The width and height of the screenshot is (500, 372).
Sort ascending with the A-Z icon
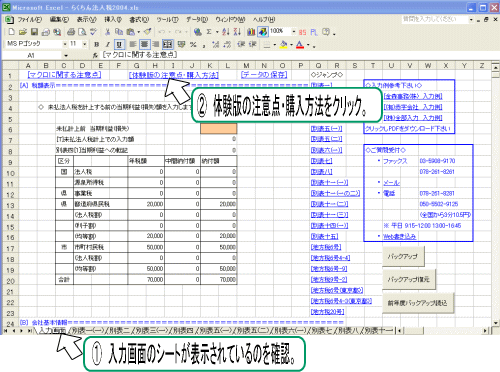pyautogui.click(x=226, y=32)
